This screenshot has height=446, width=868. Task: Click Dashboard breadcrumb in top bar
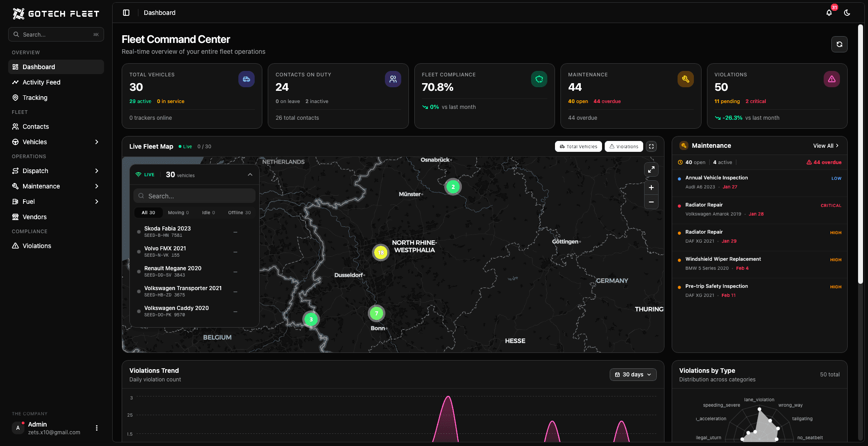tap(160, 13)
